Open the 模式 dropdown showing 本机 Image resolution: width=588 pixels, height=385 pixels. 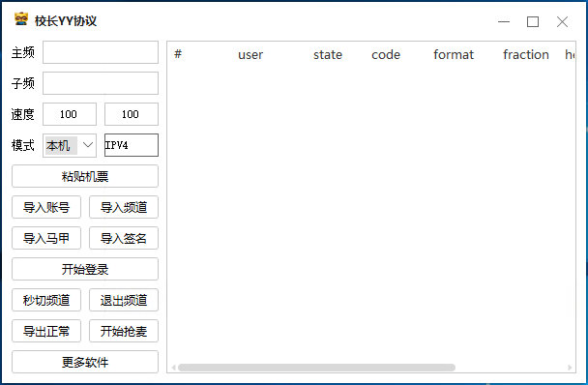tap(70, 145)
